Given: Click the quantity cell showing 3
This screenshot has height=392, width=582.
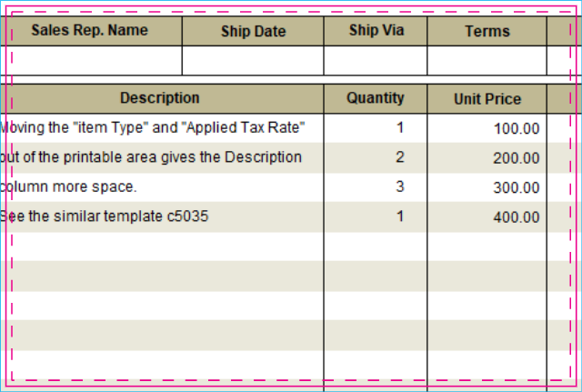Looking at the screenshot, I should tap(376, 187).
